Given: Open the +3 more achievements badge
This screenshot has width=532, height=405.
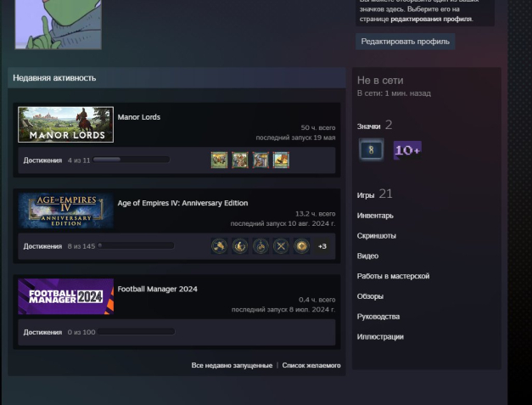Looking at the screenshot, I should 322,246.
